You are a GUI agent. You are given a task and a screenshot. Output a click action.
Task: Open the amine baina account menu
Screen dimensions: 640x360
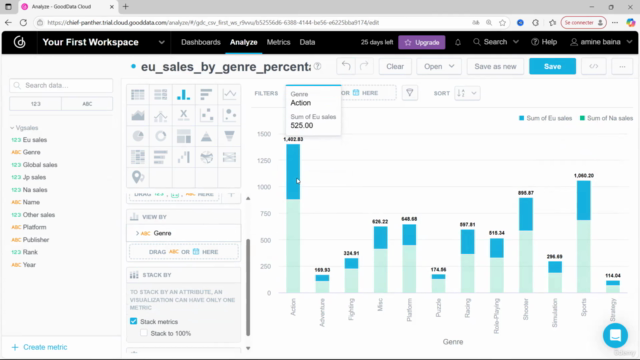[x=601, y=42]
